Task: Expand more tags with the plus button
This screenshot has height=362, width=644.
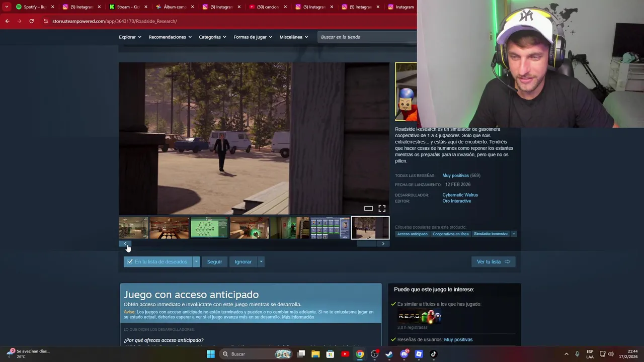Action: tap(514, 234)
